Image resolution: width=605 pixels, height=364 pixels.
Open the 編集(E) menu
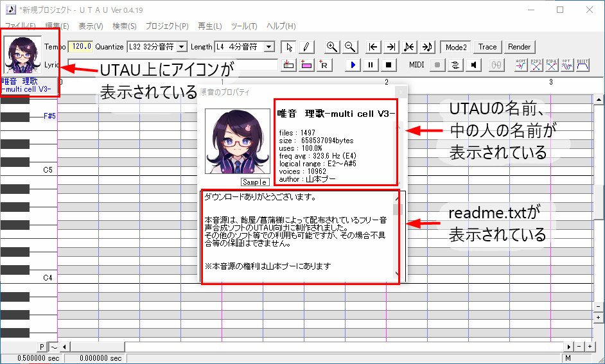57,26
